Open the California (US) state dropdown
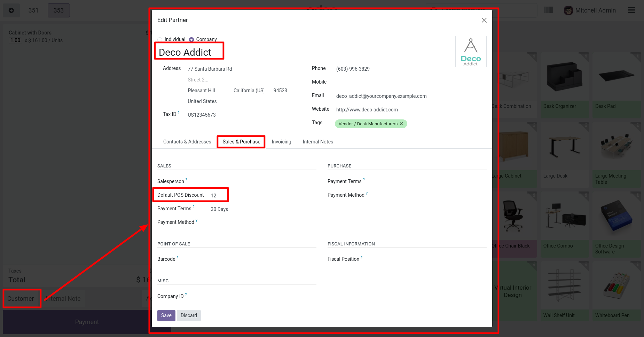The width and height of the screenshot is (644, 337). click(x=249, y=91)
